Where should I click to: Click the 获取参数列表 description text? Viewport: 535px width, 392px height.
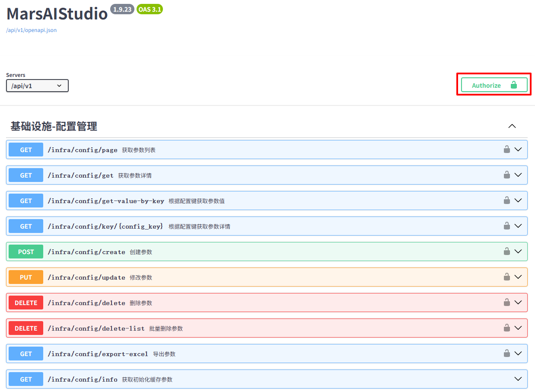(139, 150)
